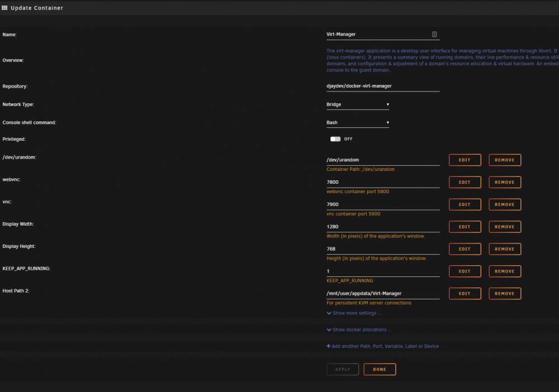Click the Repository field djaydev/docker-virt-manager
Image resolution: width=559 pixels, height=392 pixels.
coord(383,86)
